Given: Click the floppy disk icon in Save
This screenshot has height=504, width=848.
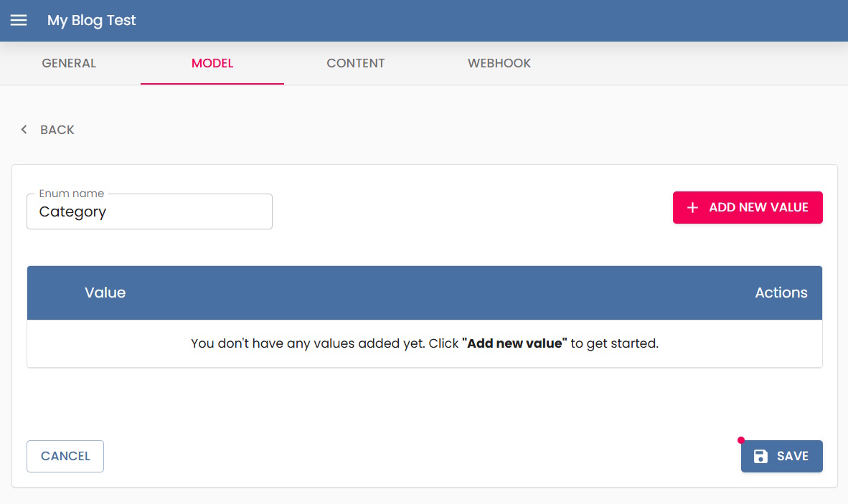Looking at the screenshot, I should click(x=760, y=457).
